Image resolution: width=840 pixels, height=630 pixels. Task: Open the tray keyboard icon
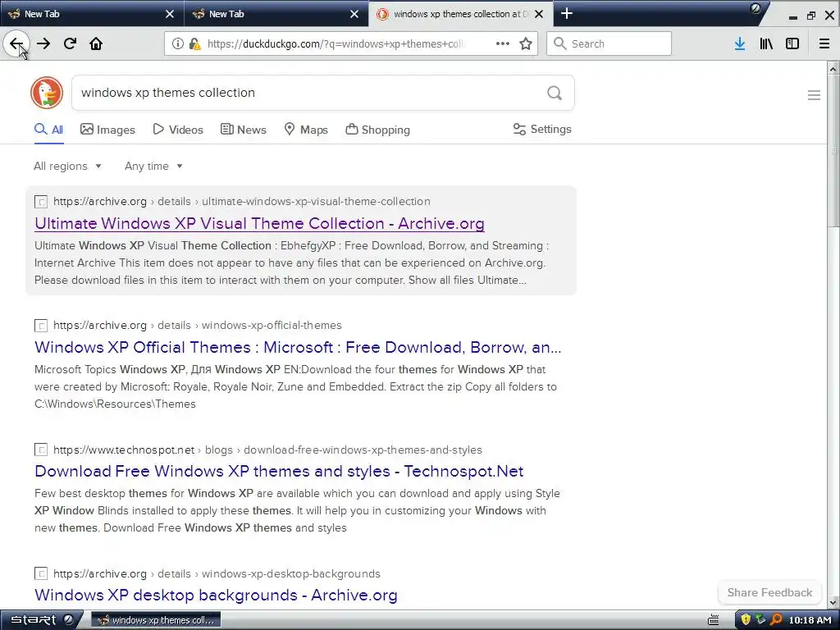click(x=713, y=620)
